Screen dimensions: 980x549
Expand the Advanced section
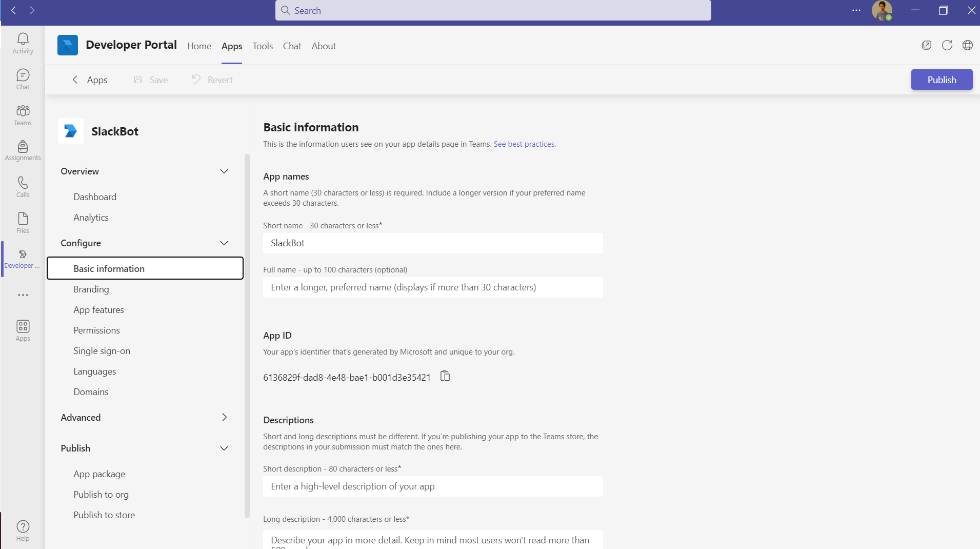[224, 417]
